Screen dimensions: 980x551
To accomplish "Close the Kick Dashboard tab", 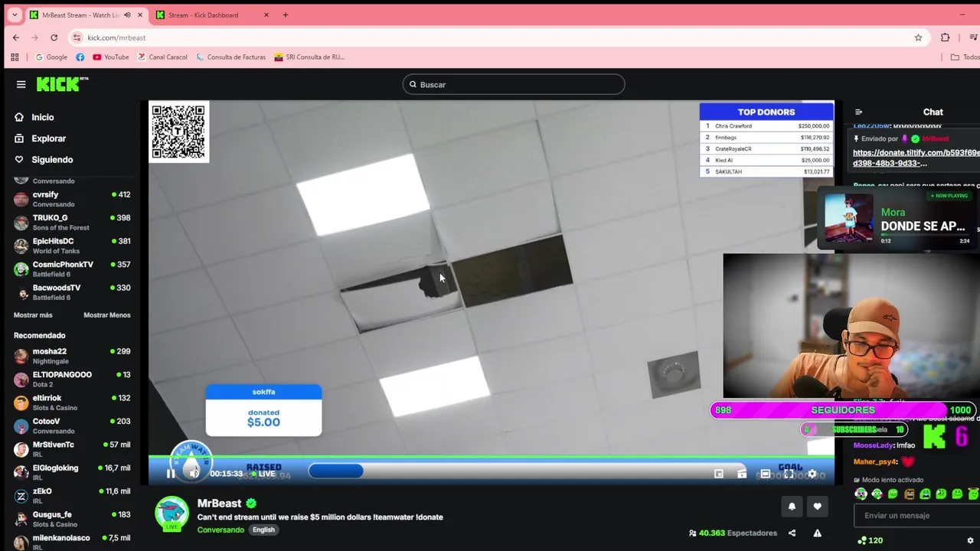I will (x=266, y=15).
